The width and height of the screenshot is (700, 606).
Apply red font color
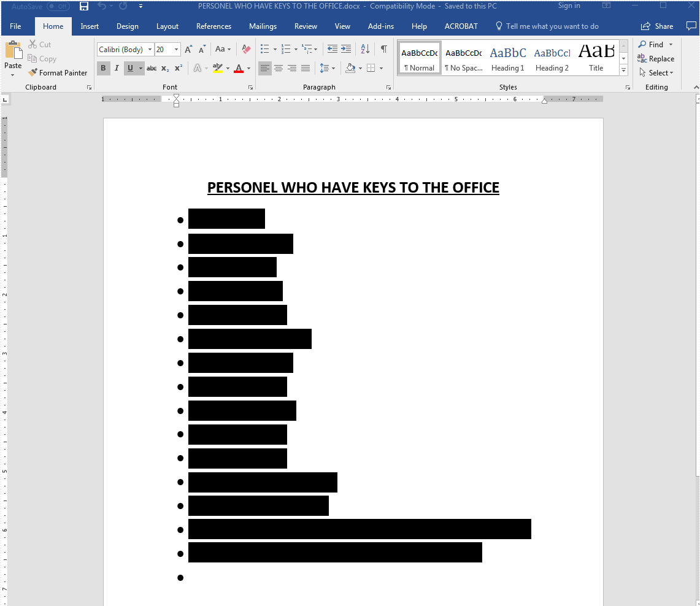tap(239, 68)
